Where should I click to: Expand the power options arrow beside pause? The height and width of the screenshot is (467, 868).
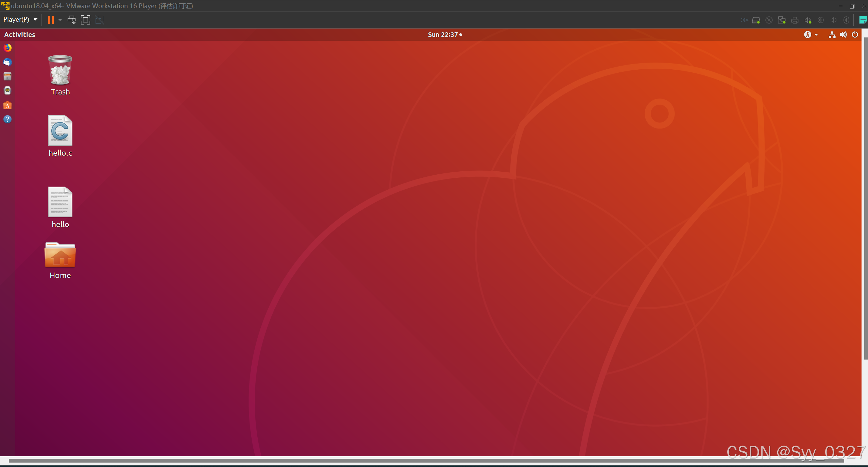coord(60,20)
